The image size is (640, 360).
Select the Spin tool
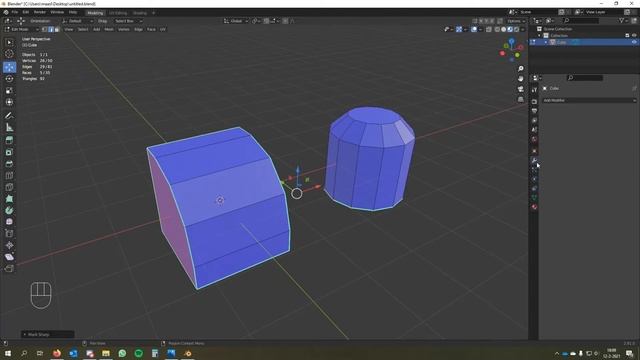coord(9,210)
